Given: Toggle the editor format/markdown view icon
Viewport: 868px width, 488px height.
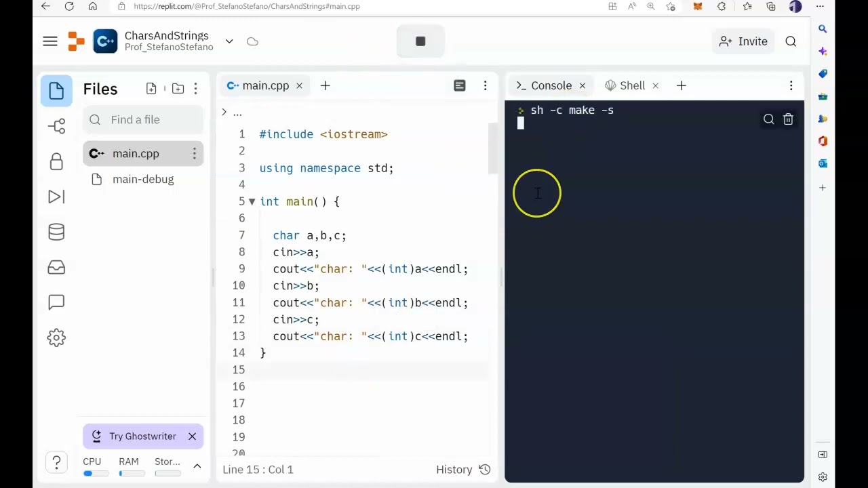Looking at the screenshot, I should (x=460, y=86).
